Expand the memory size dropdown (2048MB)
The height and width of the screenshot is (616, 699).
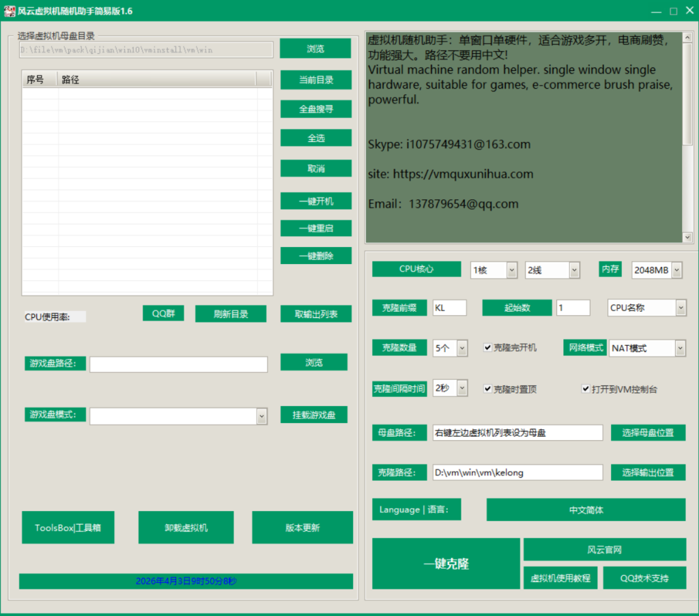(x=676, y=270)
